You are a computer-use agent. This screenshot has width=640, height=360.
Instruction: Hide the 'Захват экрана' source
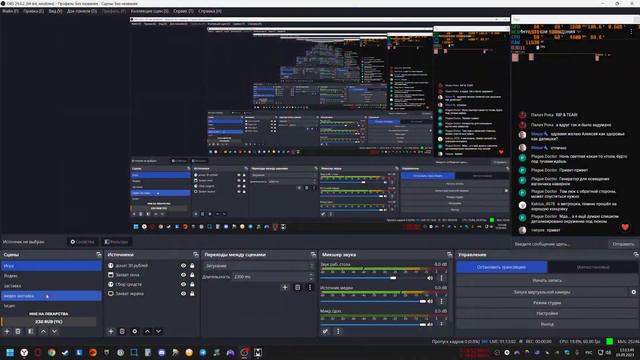click(183, 293)
